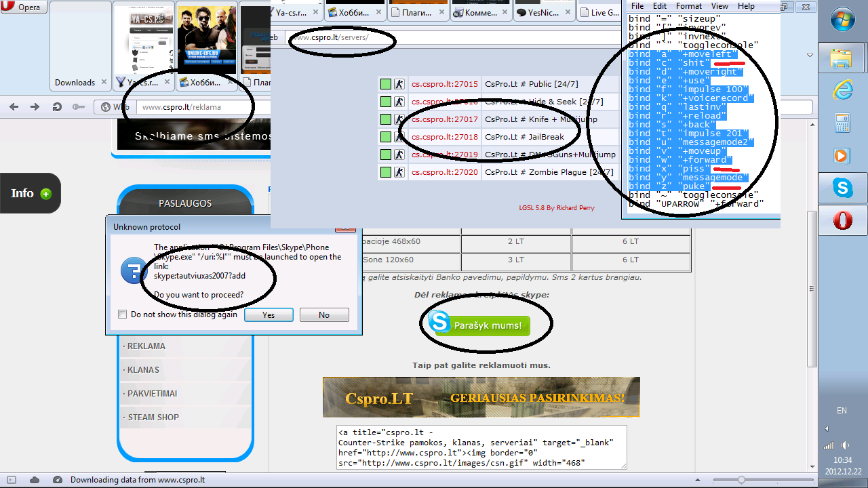Click the green status square for cs.cspro.lt:27017
868x488 pixels.
386,119
